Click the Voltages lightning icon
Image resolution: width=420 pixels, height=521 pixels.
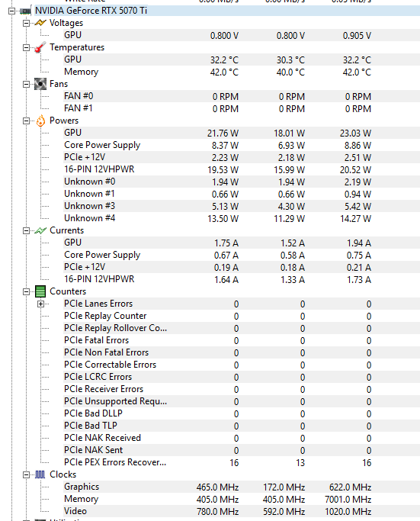[x=40, y=23]
